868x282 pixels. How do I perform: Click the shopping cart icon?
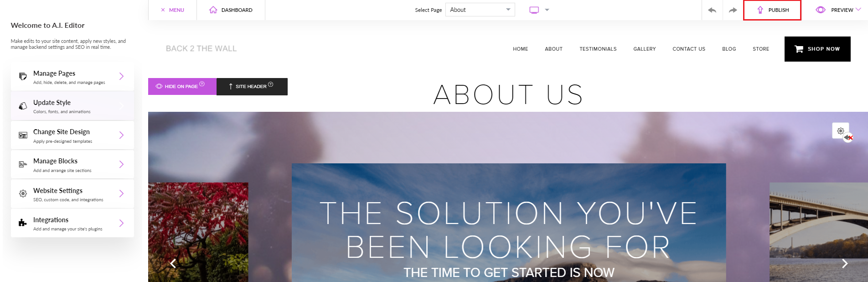point(799,49)
